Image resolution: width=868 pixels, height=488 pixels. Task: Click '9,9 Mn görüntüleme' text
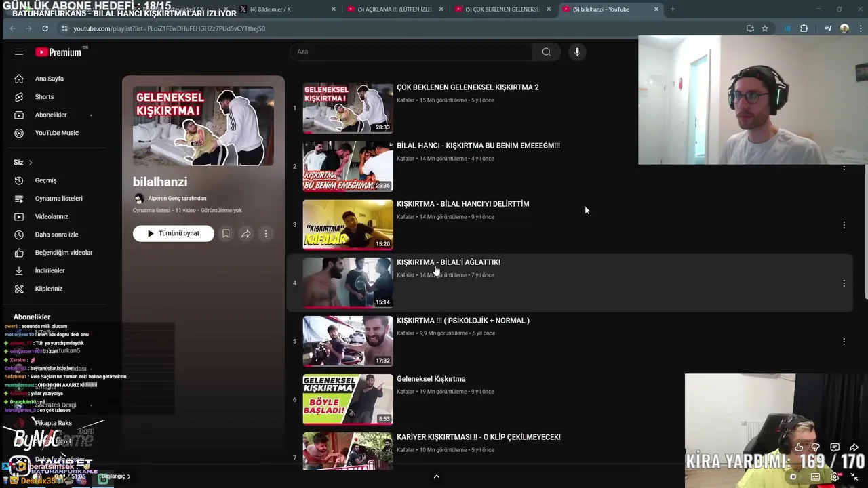[443, 333]
